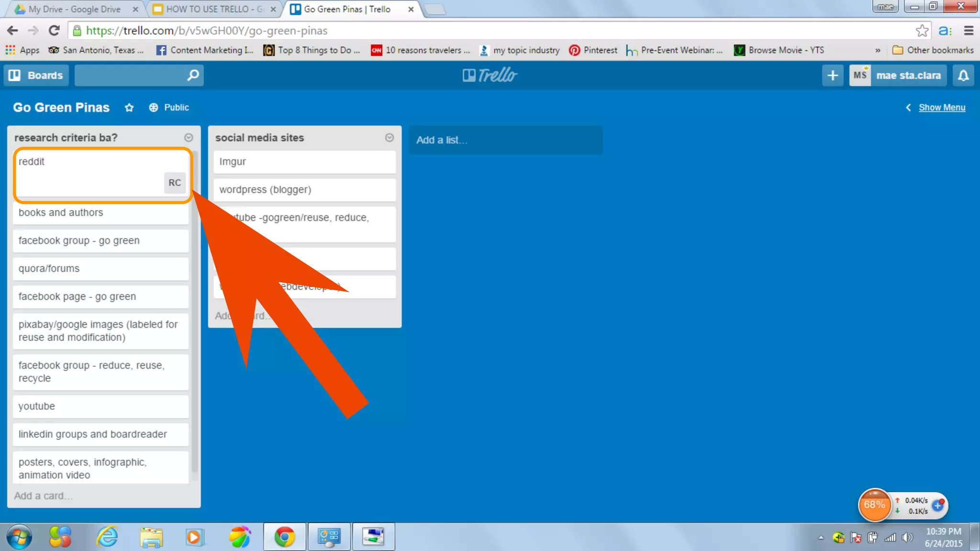The image size is (980, 551).
Task: Star the Go Green Pinas board
Action: pos(129,108)
